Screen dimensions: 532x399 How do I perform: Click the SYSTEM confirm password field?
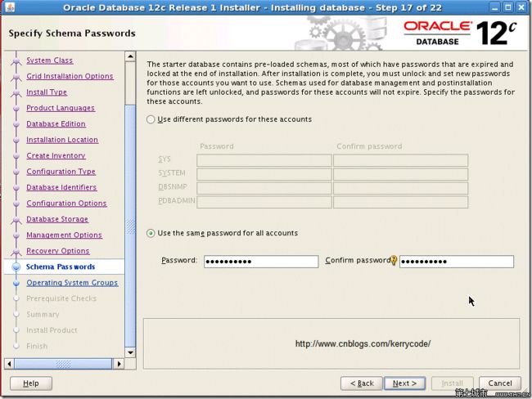pyautogui.click(x=401, y=174)
